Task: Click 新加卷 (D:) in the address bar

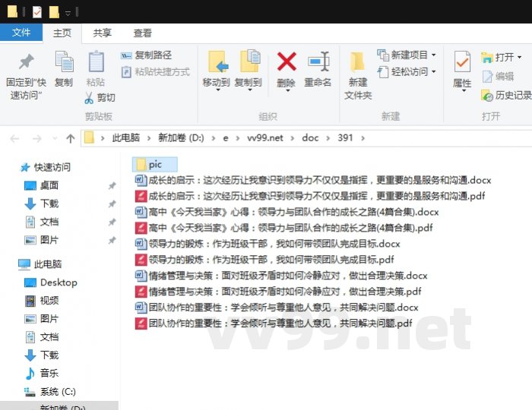Action: tap(181, 138)
